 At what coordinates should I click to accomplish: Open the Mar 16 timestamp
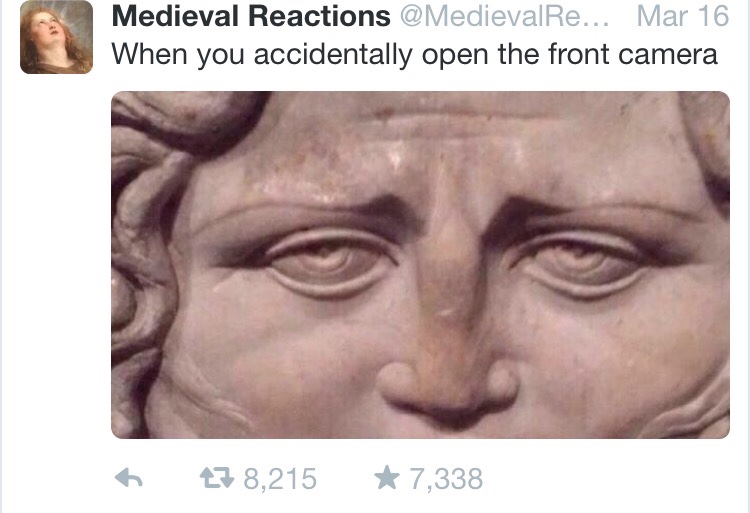pos(683,16)
